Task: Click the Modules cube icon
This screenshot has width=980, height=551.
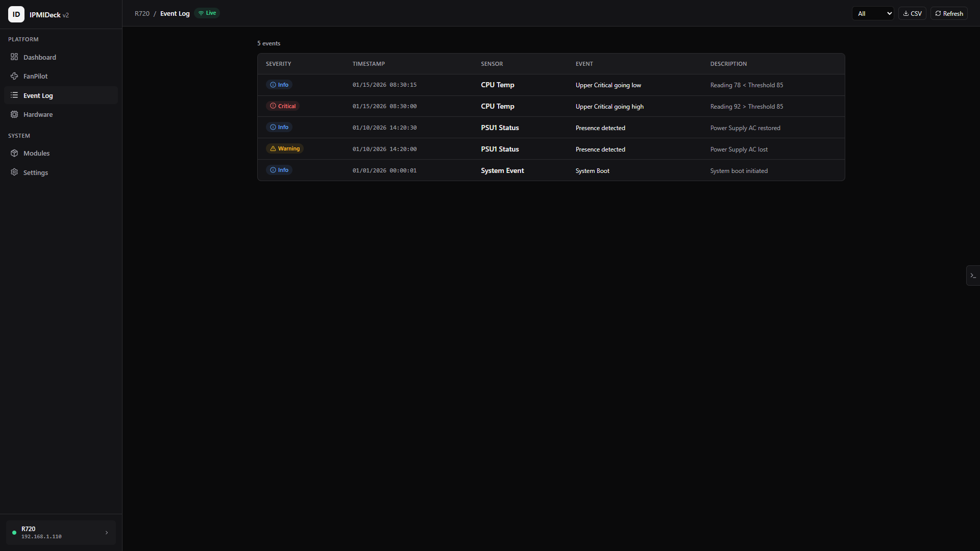Action: coord(14,153)
